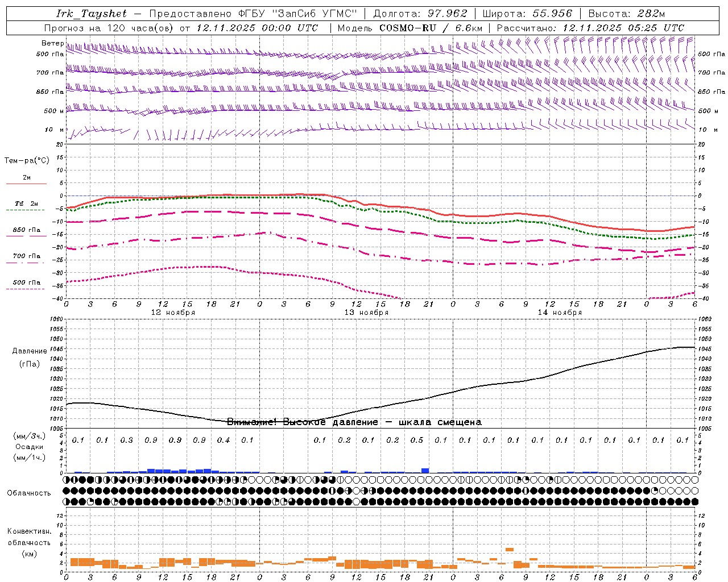Screen dimensions: 728x582
Task: Click the 0.4 three-hour precipitation value
Action: 224,440
